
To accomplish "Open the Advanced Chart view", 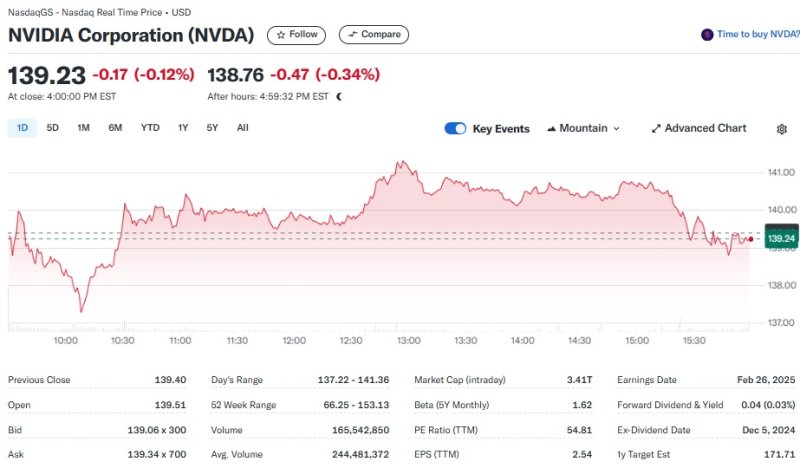I will tap(698, 129).
